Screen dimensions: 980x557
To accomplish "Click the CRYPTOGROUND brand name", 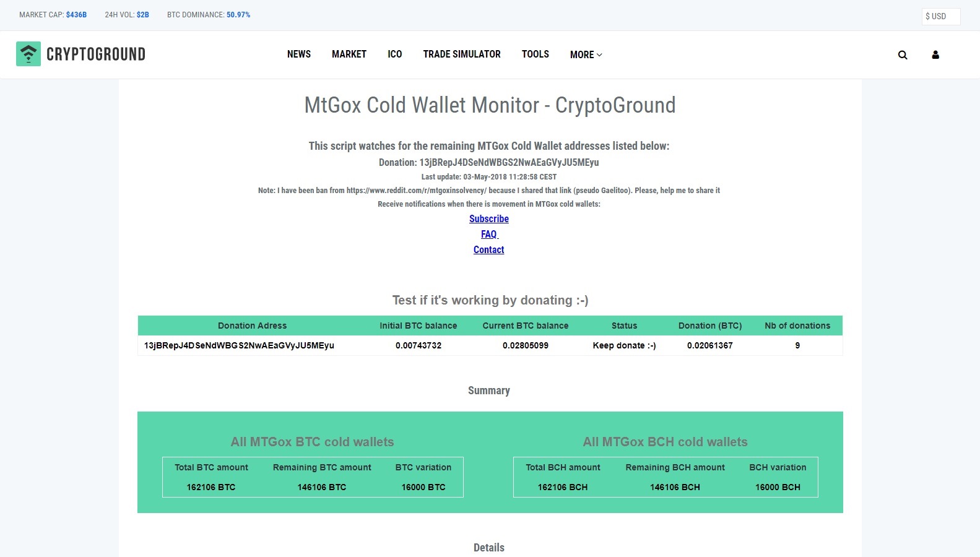I will click(96, 54).
